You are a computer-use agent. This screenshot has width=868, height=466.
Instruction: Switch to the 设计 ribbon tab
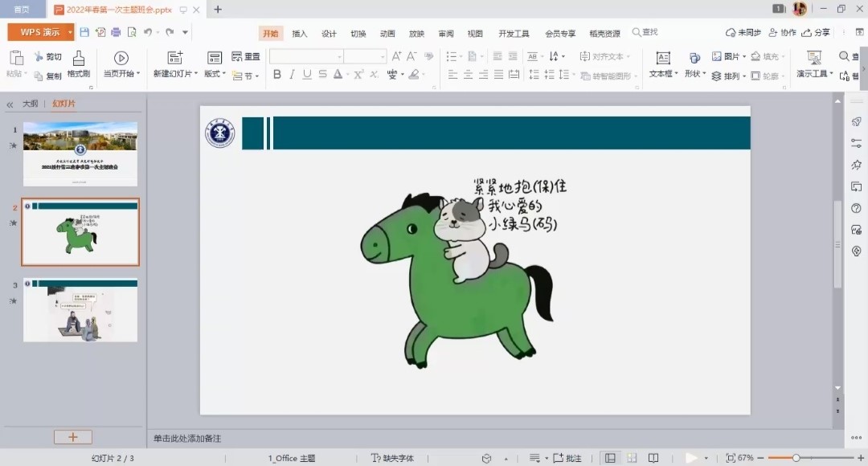[x=329, y=33]
